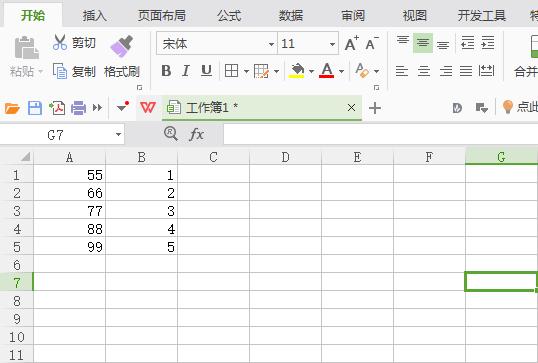Open the 审阅 tab

(x=353, y=15)
